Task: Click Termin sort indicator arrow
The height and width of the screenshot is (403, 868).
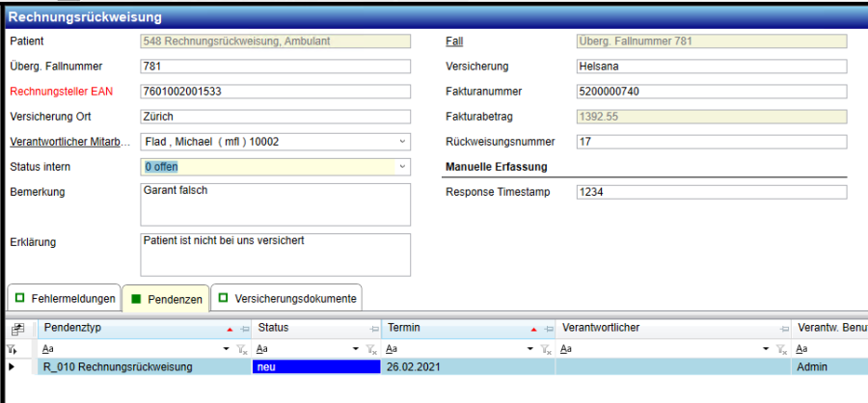Action: click(x=533, y=330)
